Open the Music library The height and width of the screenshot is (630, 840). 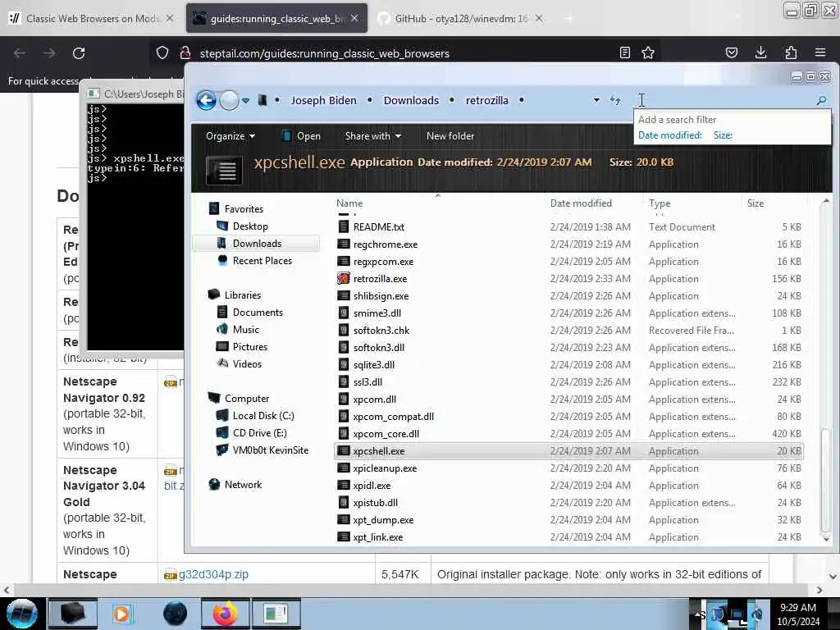coord(245,330)
